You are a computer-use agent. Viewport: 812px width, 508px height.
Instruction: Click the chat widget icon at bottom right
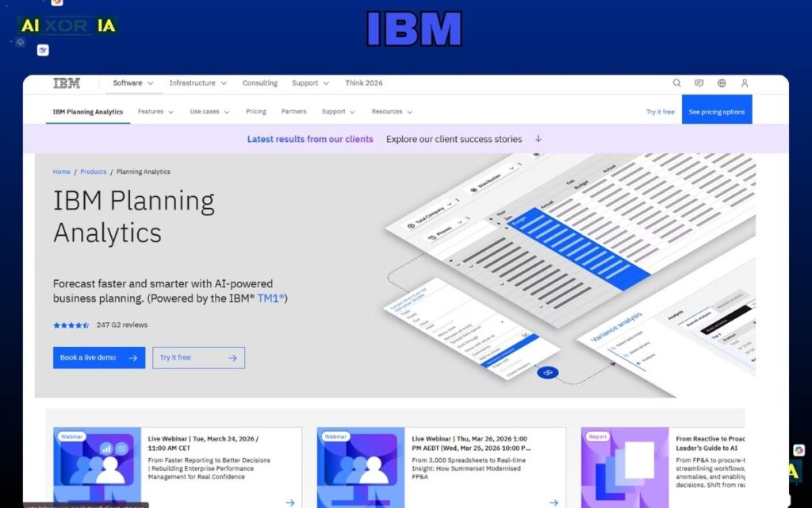pyautogui.click(x=797, y=449)
